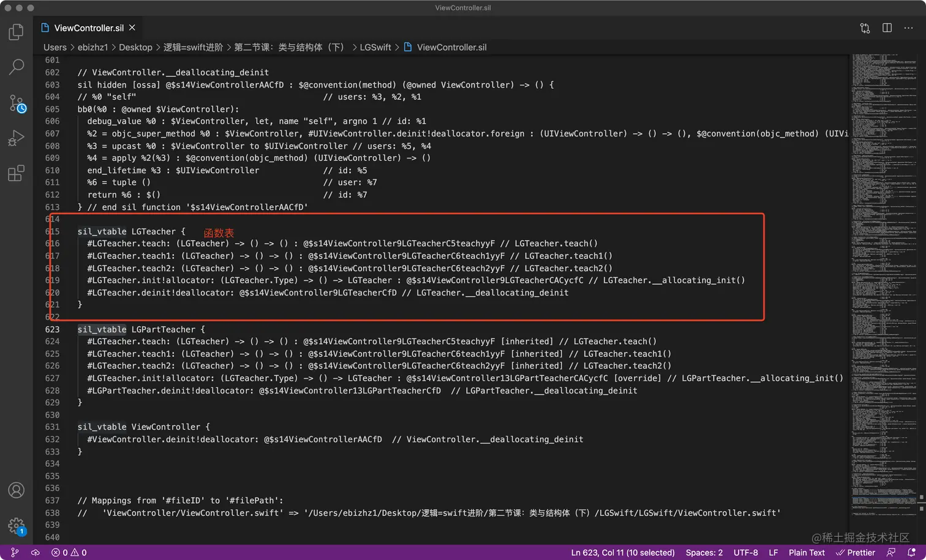926x560 pixels.
Task: Change the end-of-line sequence via LF
Action: pyautogui.click(x=774, y=553)
